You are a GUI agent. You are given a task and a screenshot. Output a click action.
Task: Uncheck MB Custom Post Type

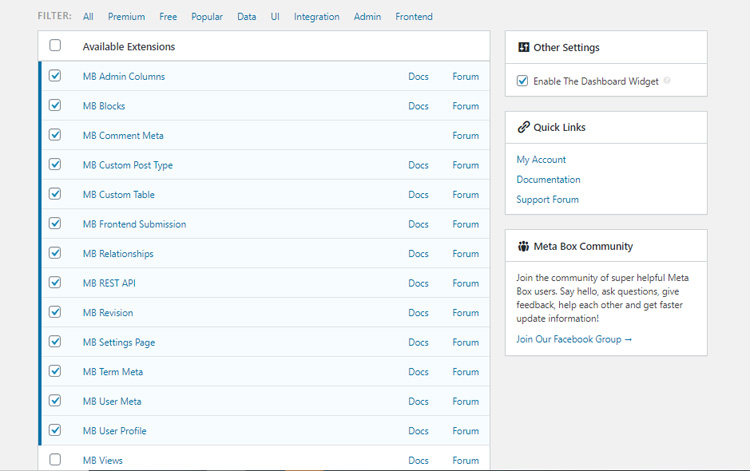[x=55, y=165]
